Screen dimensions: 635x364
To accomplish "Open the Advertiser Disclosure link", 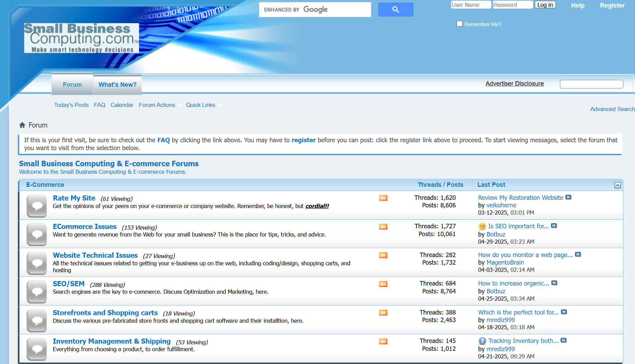I will [x=515, y=84].
